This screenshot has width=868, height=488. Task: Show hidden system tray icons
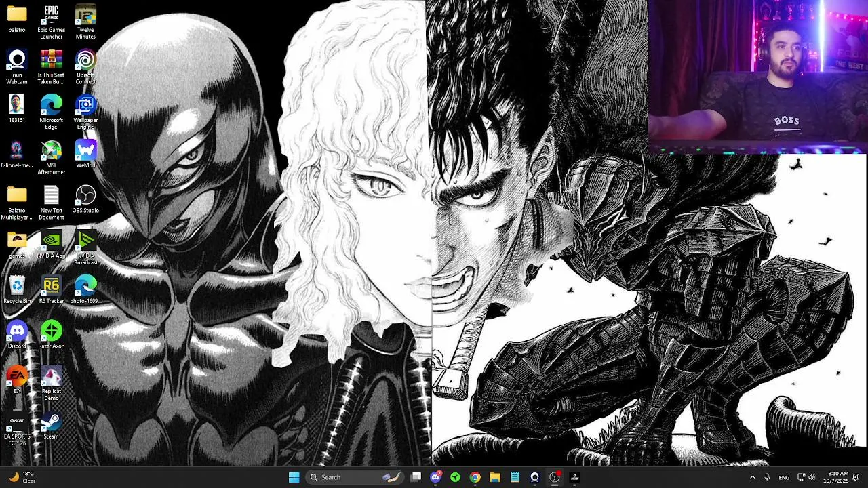pyautogui.click(x=752, y=477)
